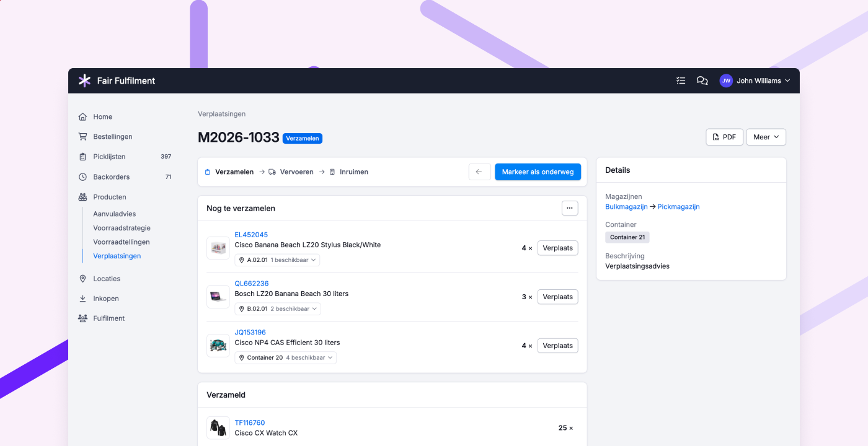The image size is (868, 446).
Task: Open the task checklist icon in header
Action: (681, 81)
